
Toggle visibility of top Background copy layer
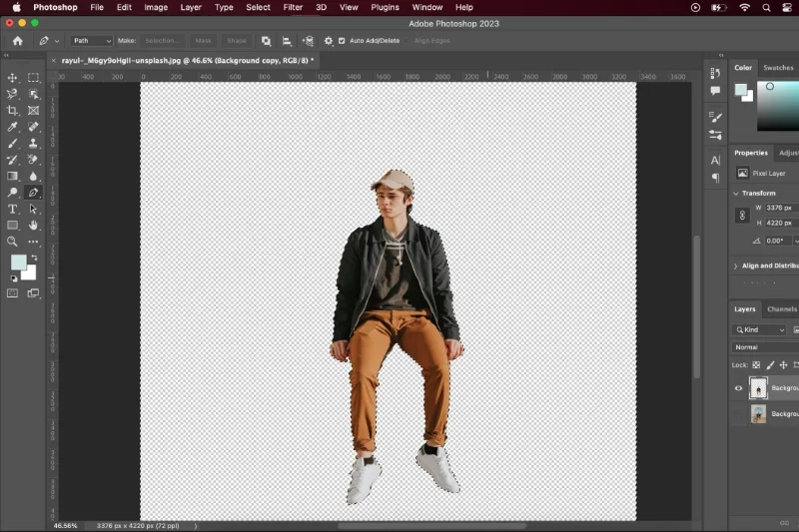(738, 388)
